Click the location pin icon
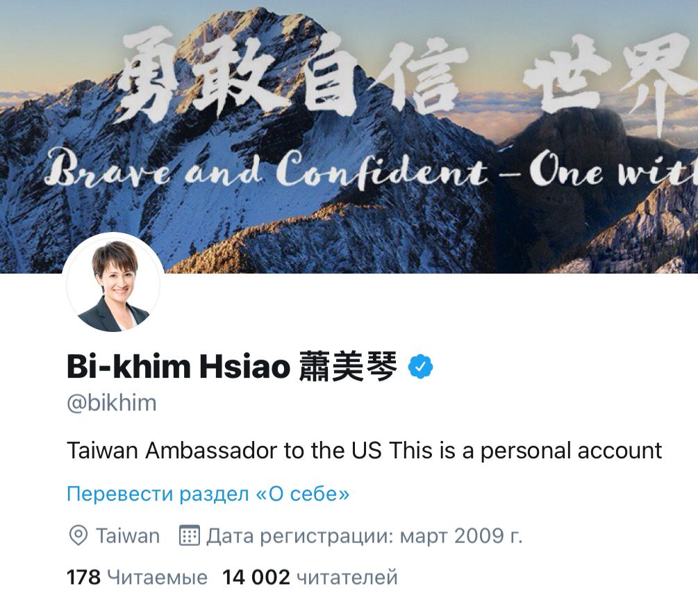 pyautogui.click(x=78, y=535)
